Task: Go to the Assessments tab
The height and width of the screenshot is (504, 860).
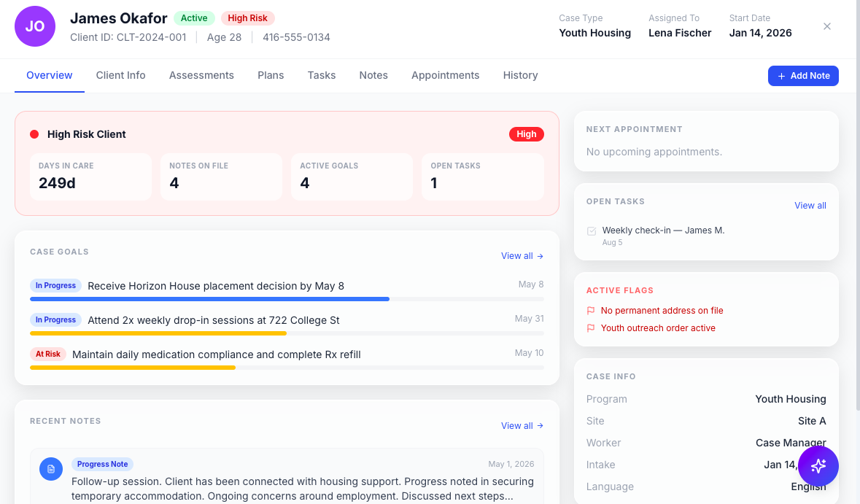Action: pos(201,76)
